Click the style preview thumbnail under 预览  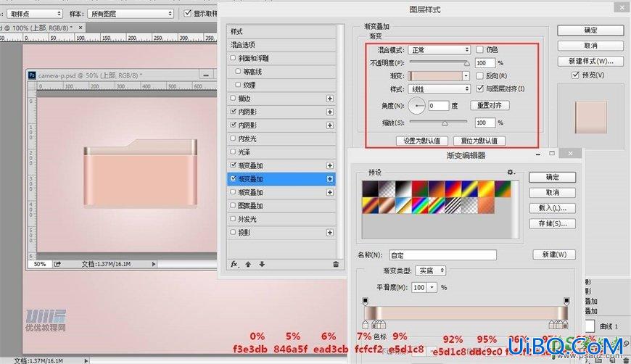[x=590, y=117]
